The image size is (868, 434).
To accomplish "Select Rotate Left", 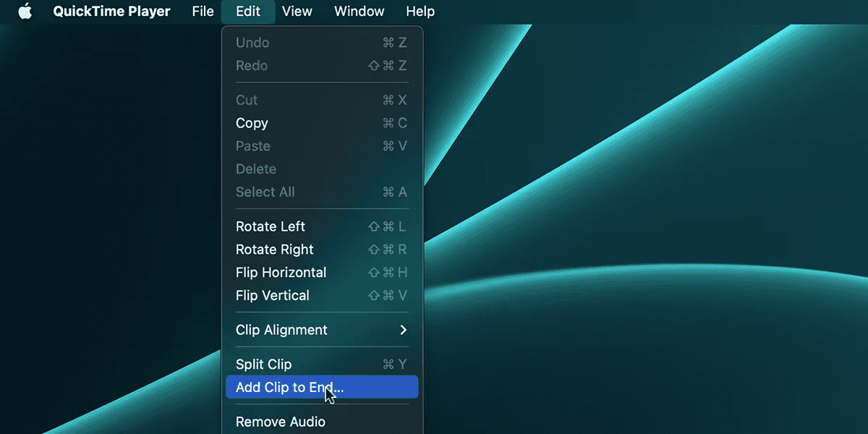I will tap(271, 226).
